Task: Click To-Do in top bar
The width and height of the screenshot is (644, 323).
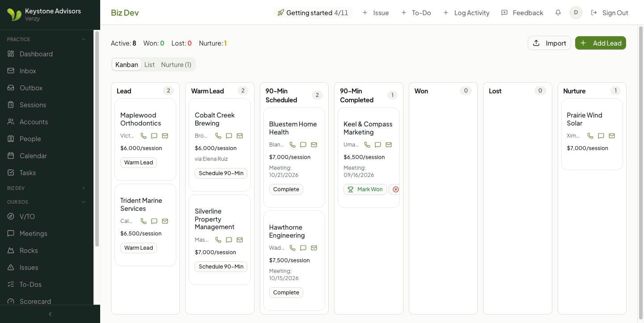Action: (416, 13)
